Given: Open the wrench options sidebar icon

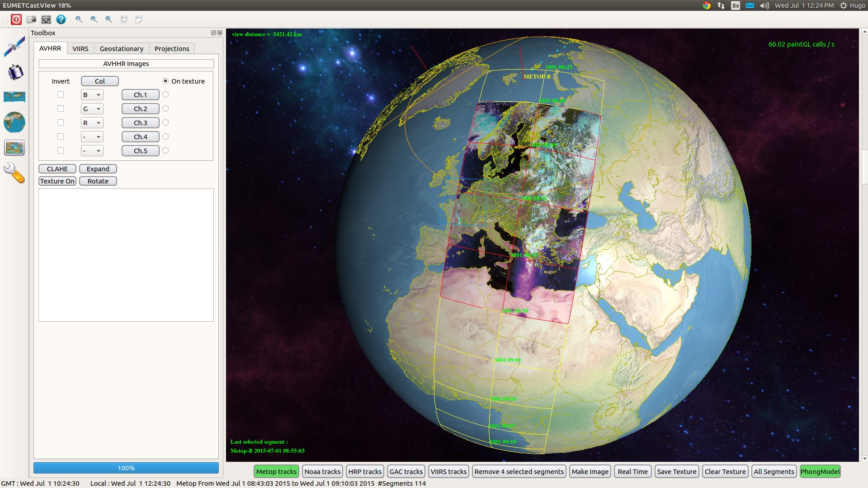Looking at the screenshot, I should [x=14, y=173].
